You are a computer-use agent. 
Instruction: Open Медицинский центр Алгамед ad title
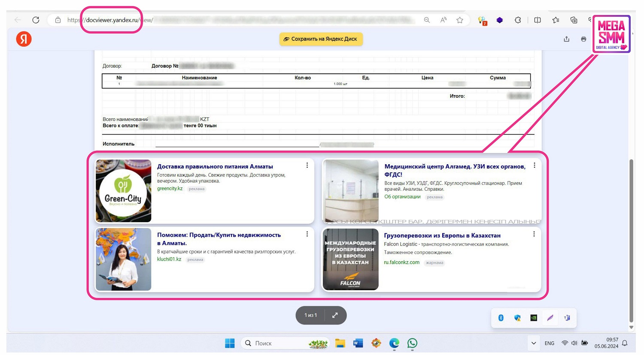coord(455,170)
